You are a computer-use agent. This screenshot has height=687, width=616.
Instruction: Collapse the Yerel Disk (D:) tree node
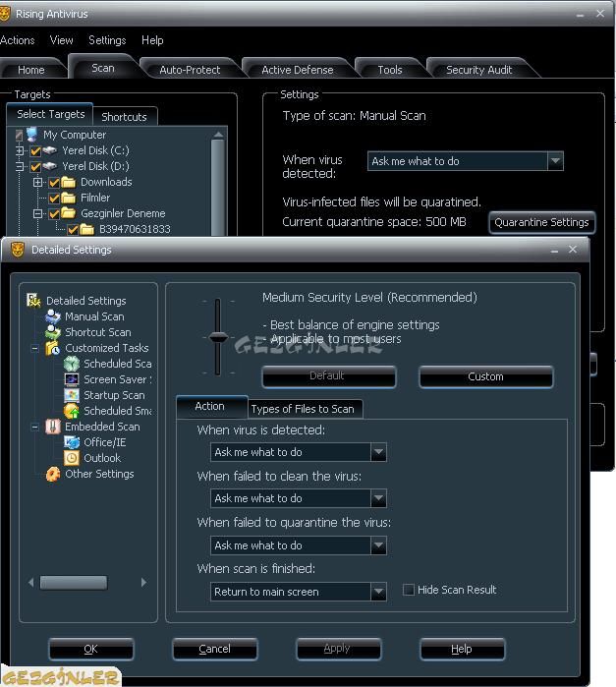(20, 166)
